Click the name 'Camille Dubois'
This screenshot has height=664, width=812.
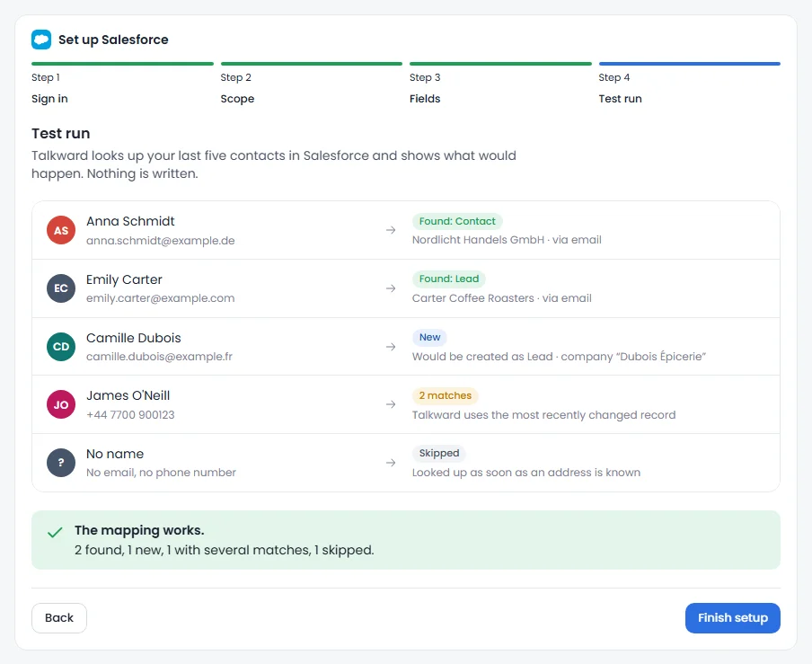coord(134,338)
